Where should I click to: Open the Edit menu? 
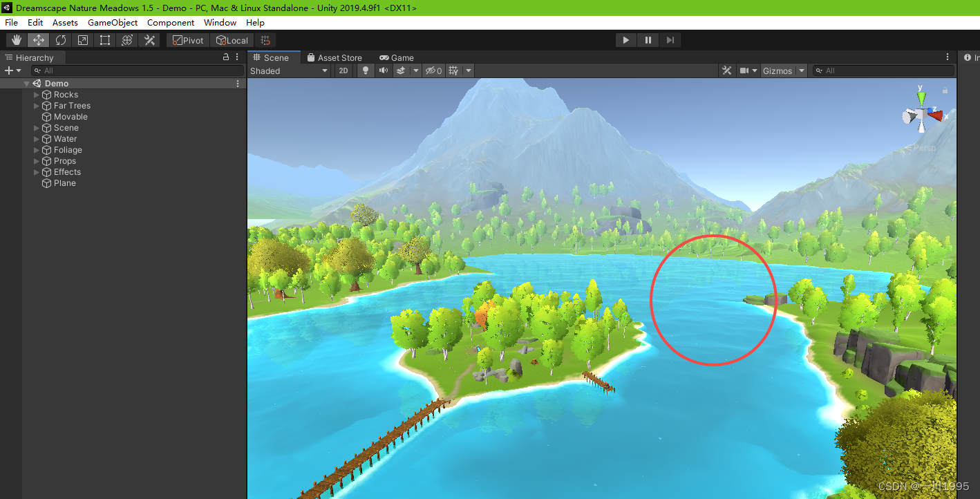[35, 23]
